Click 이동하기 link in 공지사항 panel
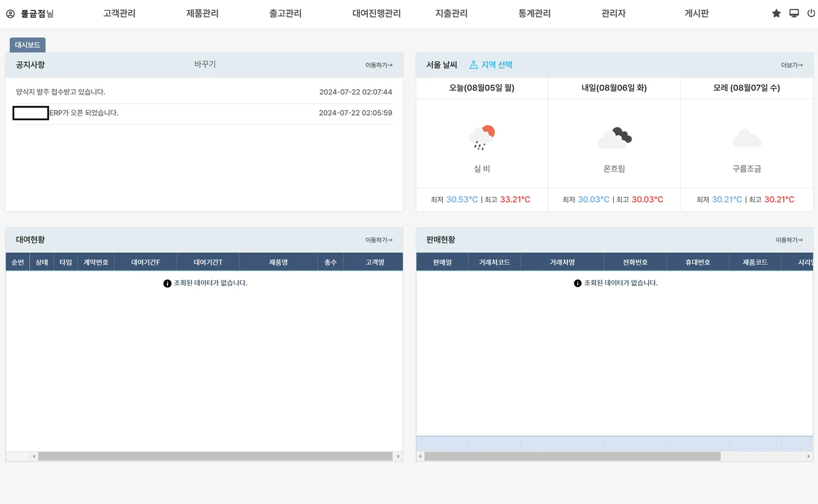 [x=379, y=65]
